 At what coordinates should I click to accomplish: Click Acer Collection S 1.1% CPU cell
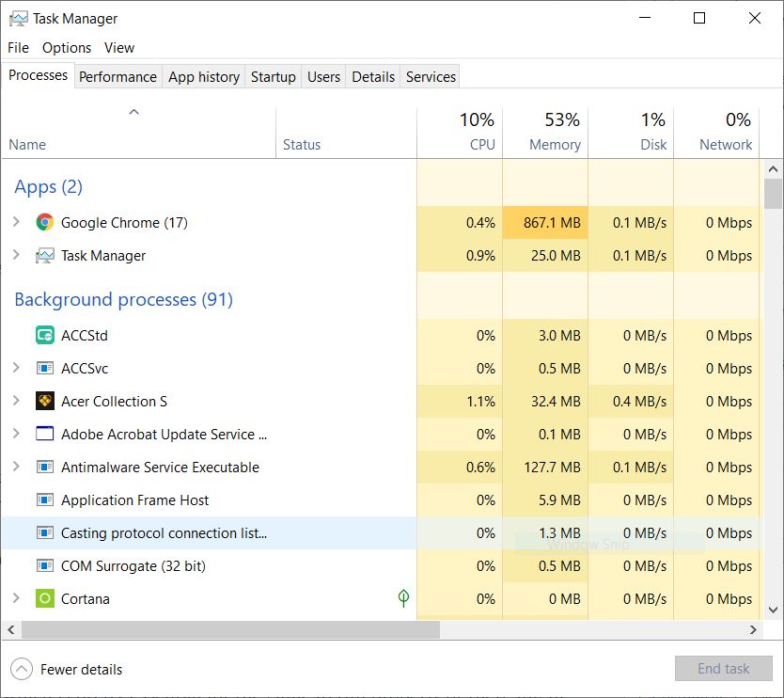(460, 402)
